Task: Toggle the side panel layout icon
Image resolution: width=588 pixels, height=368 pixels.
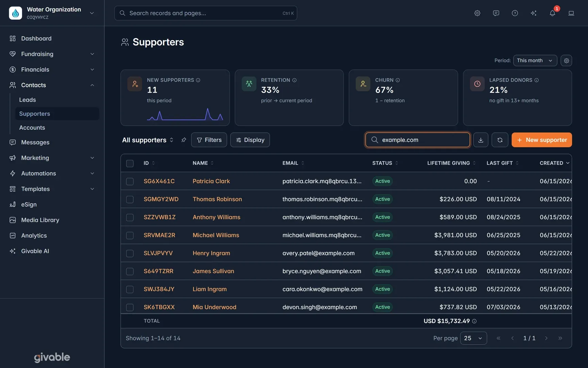Action: 571,13
